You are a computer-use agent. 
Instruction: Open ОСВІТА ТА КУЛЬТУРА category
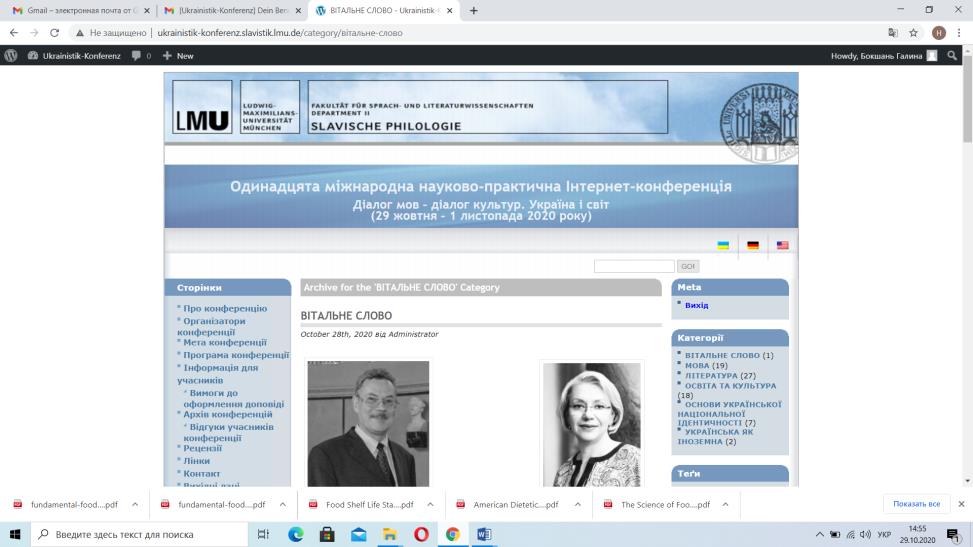[x=730, y=386]
